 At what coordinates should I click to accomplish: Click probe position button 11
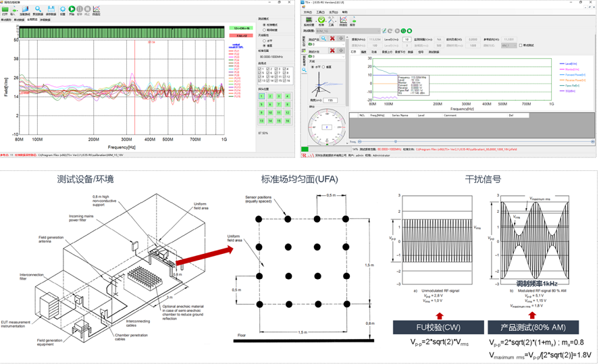coord(279,113)
